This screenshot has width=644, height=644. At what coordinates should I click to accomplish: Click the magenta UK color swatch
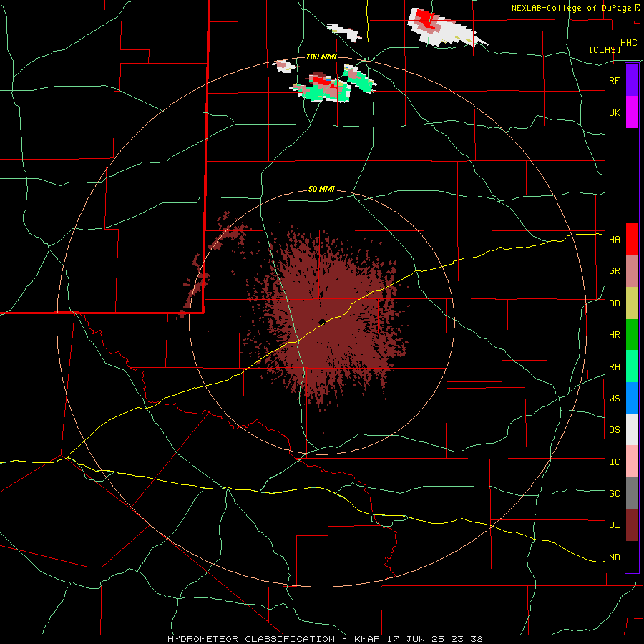pyautogui.click(x=632, y=112)
